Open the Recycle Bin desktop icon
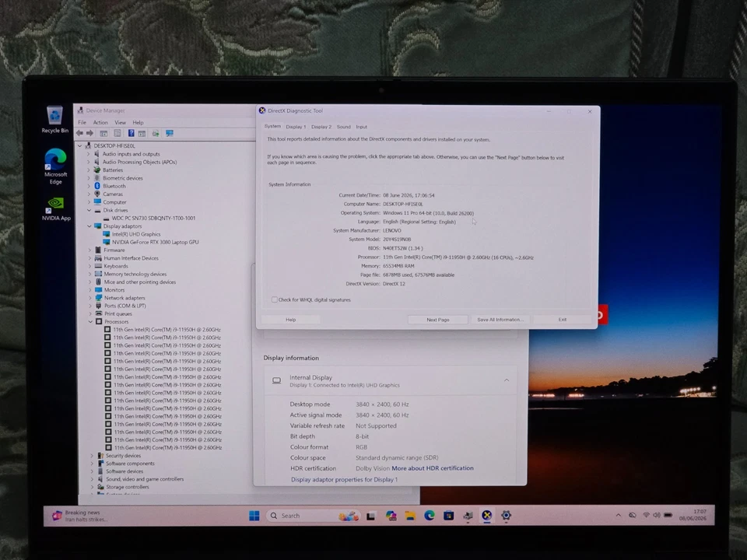 [x=54, y=120]
